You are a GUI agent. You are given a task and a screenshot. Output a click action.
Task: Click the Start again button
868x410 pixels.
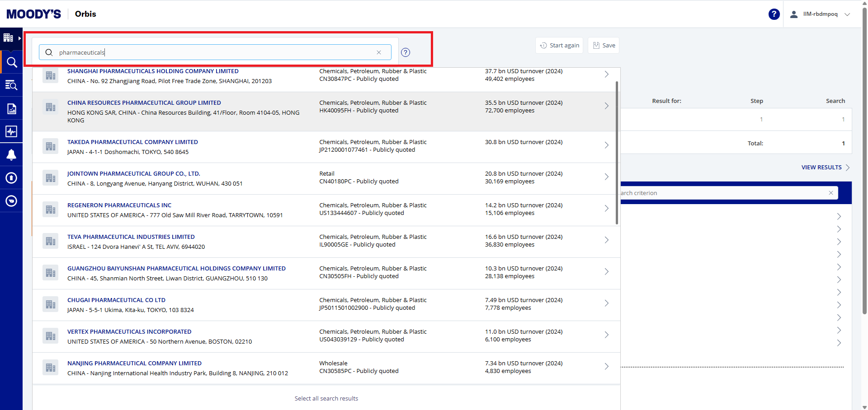pyautogui.click(x=559, y=46)
